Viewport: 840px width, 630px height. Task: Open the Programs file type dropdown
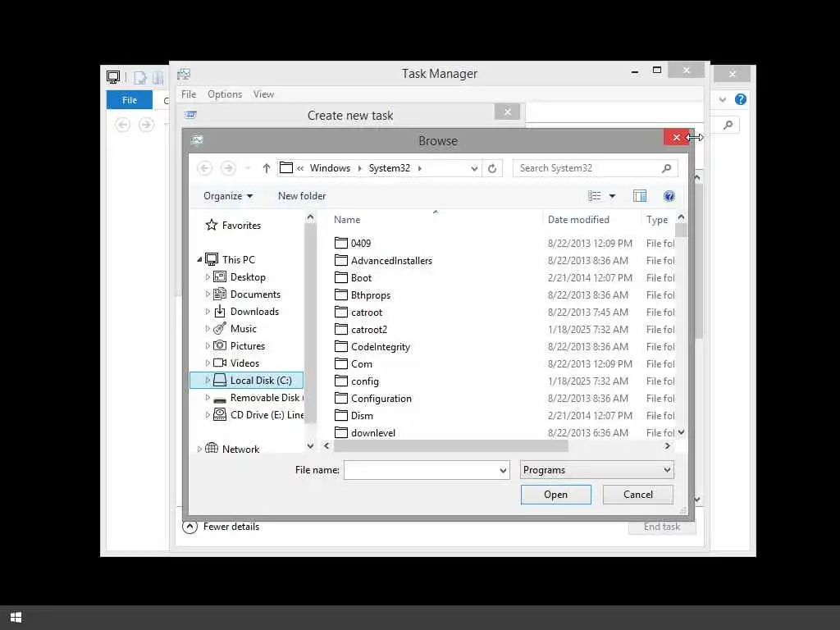click(x=597, y=470)
